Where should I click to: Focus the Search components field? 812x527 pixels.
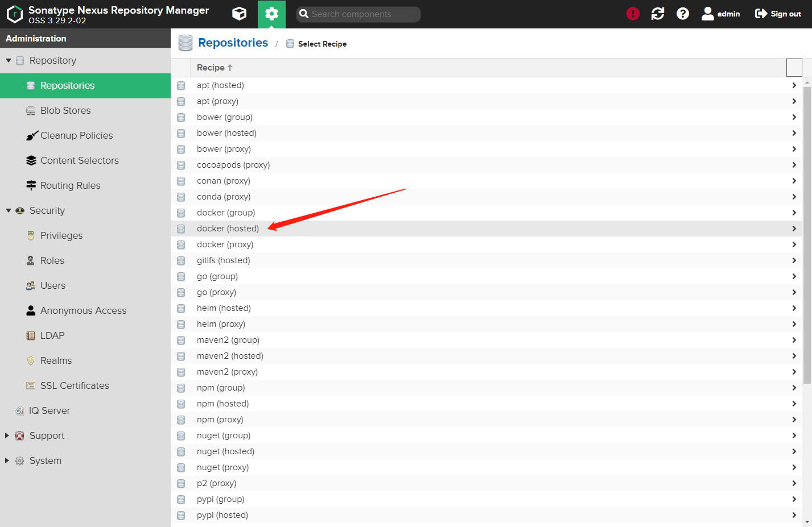tap(358, 14)
